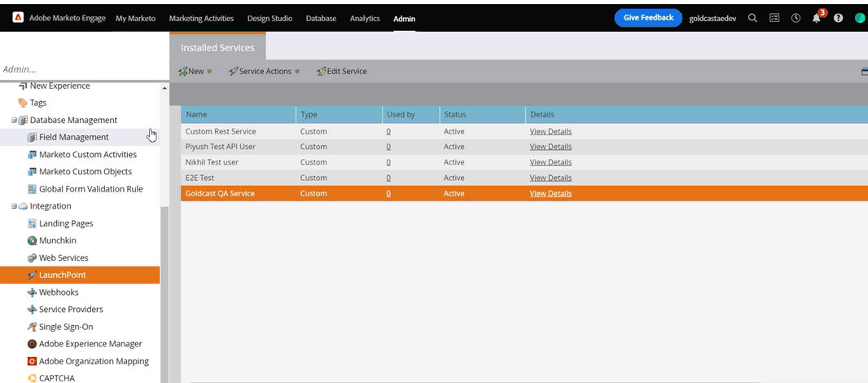
Task: Click Adobe Marketo Engage title text
Action: point(67,18)
